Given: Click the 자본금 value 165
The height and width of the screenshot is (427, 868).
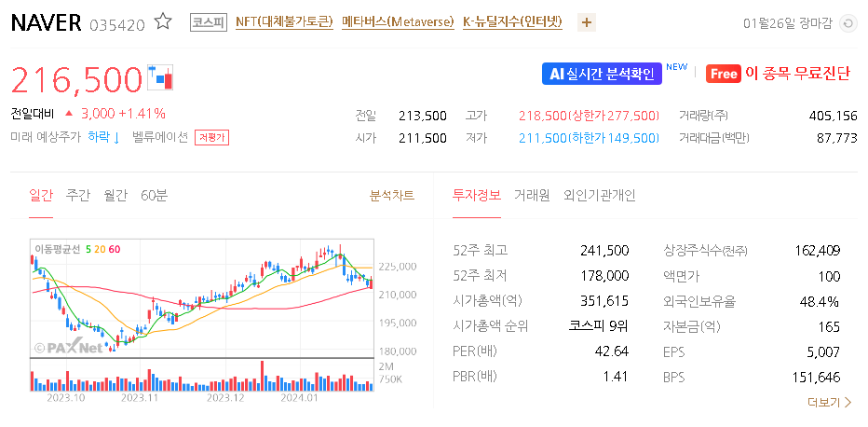Looking at the screenshot, I should pyautogui.click(x=829, y=326).
